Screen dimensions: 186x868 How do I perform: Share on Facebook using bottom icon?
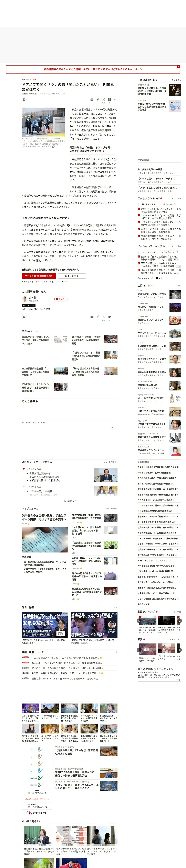(x=98, y=317)
